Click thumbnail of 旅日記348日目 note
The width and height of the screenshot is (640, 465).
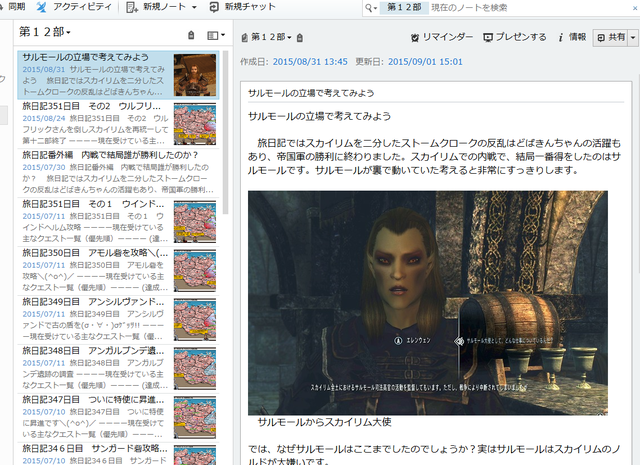(x=195, y=369)
